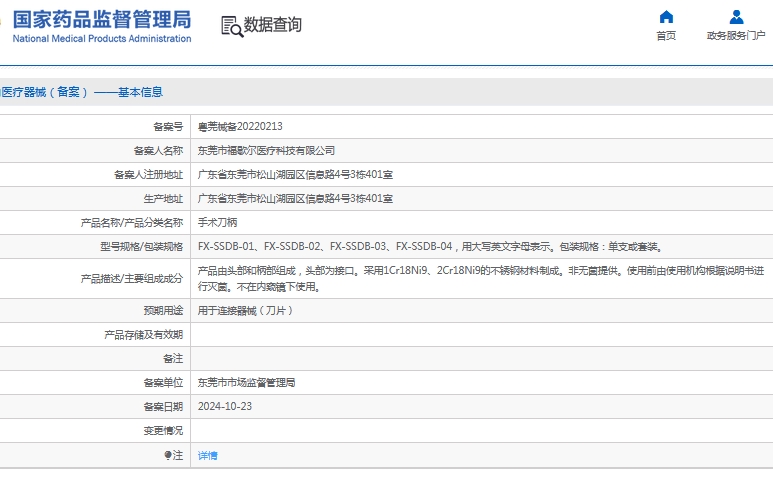Viewport: 773px width, 478px height.
Task: Click the filing date 2024-10-23
Action: (x=225, y=407)
